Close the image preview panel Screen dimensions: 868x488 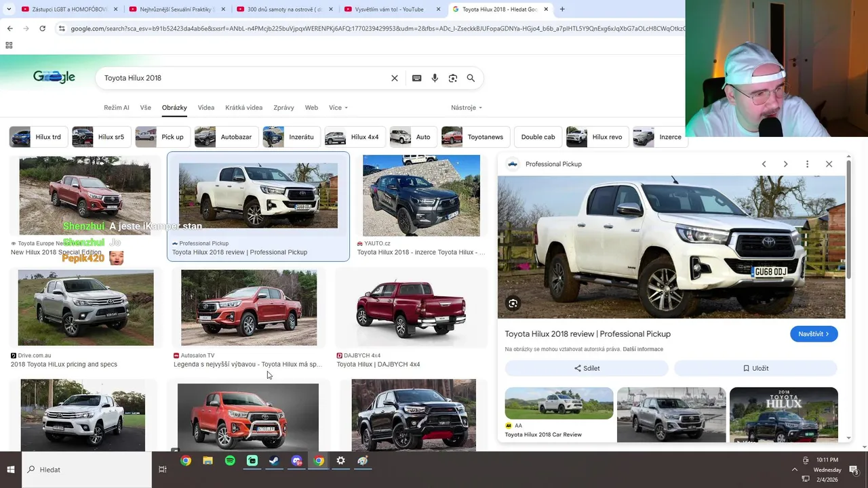click(x=829, y=164)
